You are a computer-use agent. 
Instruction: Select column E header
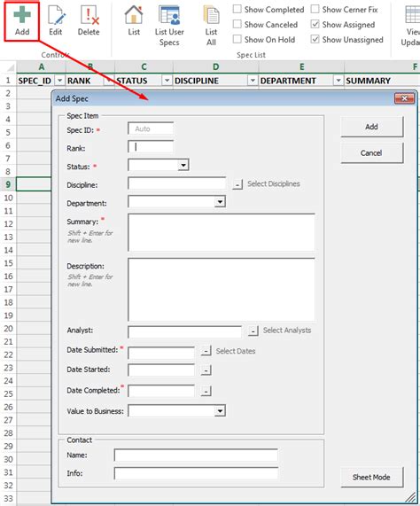coord(301,66)
